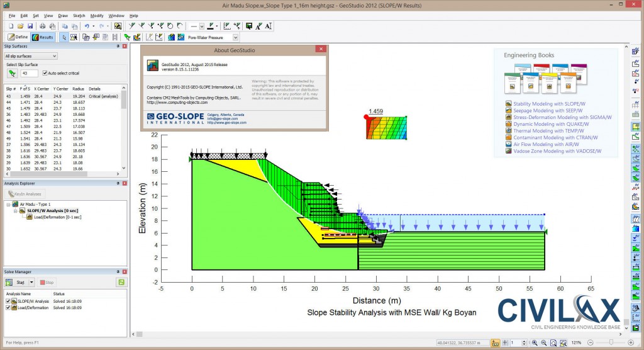This screenshot has width=644, height=350.
Task: Open the File menu
Action: point(12,16)
